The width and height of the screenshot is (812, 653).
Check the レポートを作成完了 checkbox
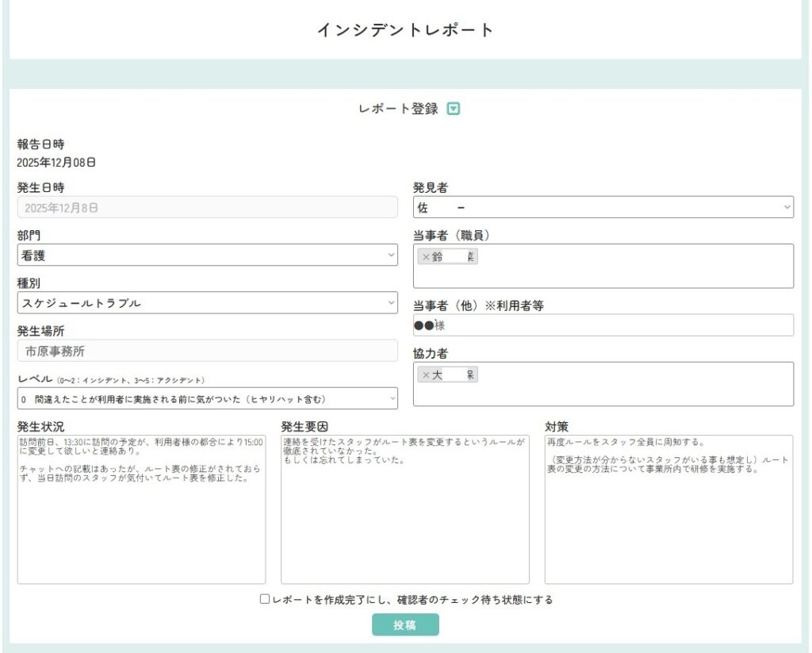(265, 600)
